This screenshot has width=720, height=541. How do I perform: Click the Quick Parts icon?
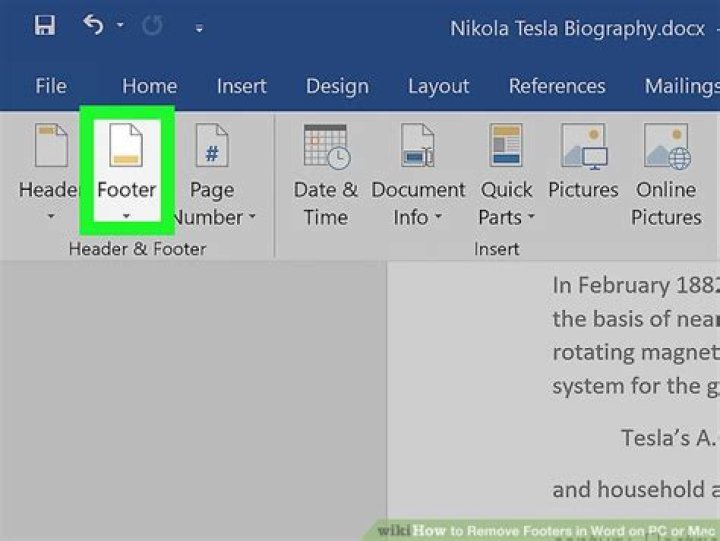click(x=506, y=145)
